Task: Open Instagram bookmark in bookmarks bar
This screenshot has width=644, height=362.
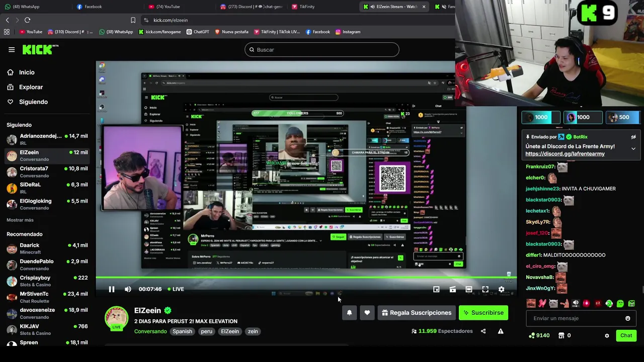Action: (x=348, y=32)
